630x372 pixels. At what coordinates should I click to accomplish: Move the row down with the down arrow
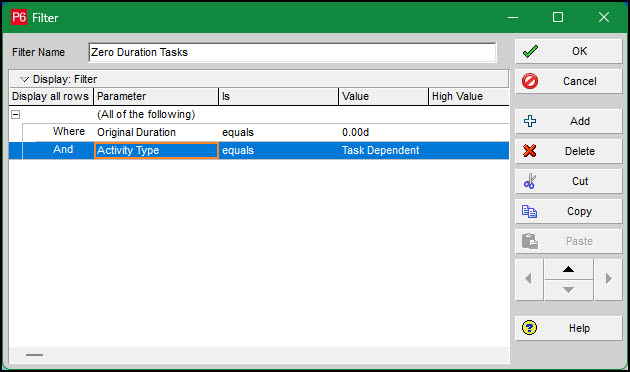pos(569,290)
